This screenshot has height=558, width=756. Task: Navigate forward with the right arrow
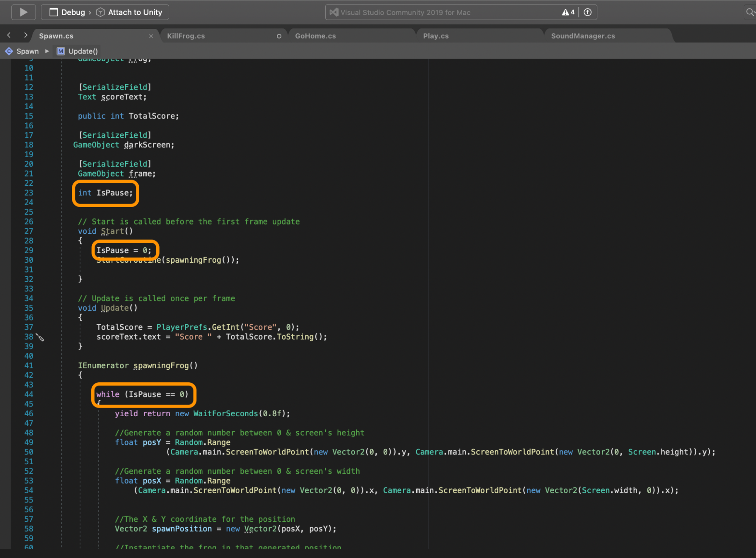tap(25, 36)
